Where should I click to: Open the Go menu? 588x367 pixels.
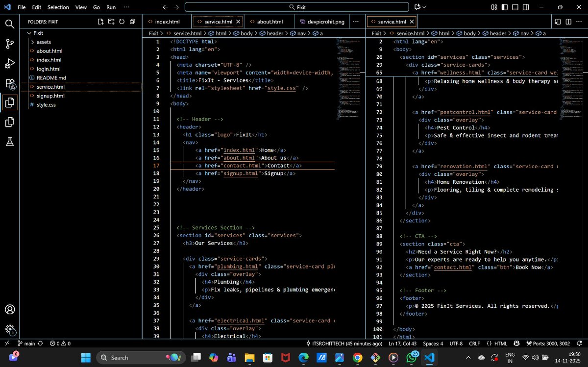coord(97,7)
